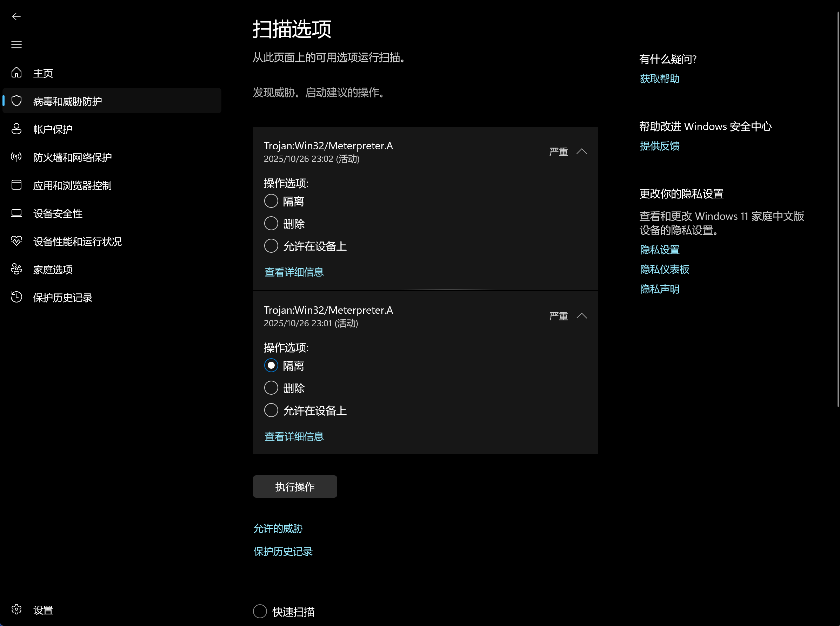Select Quarantine for first Trojan threat
Screen dimensions: 840x626
(x=271, y=201)
